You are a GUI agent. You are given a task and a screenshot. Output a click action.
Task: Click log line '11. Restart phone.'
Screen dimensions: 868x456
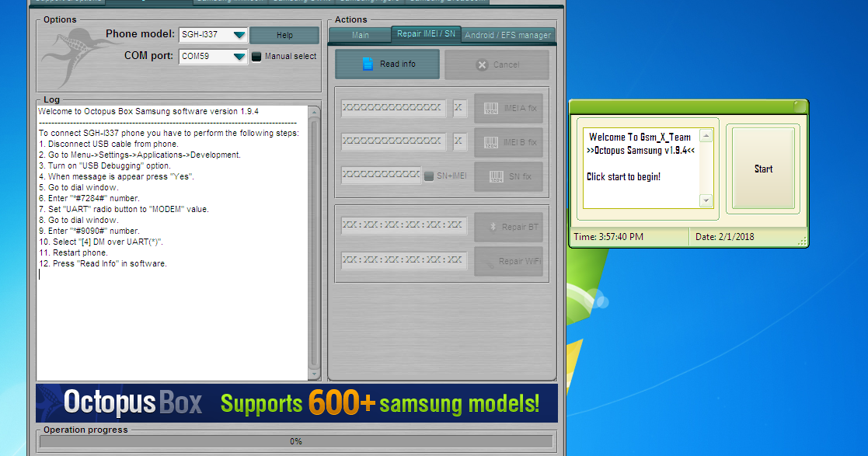tap(73, 253)
